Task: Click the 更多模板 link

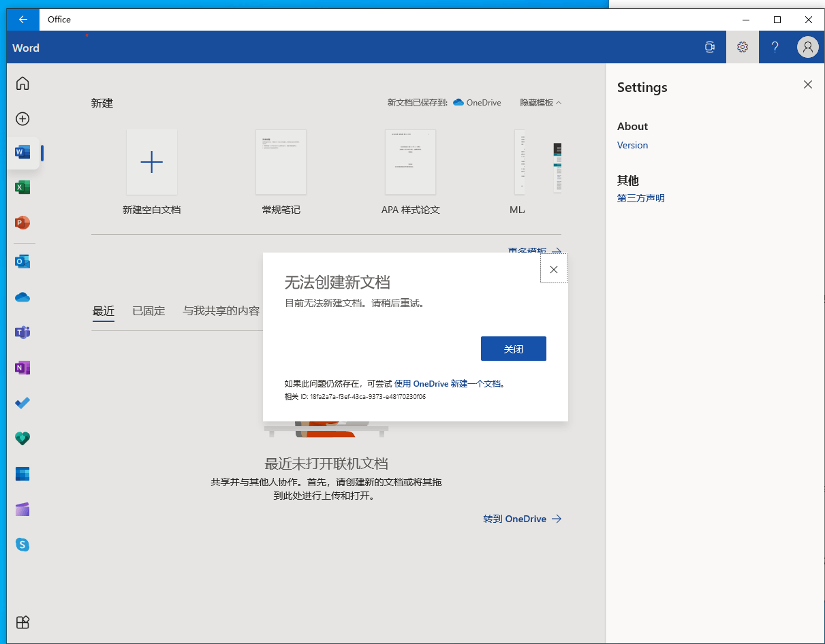Action: click(x=535, y=251)
